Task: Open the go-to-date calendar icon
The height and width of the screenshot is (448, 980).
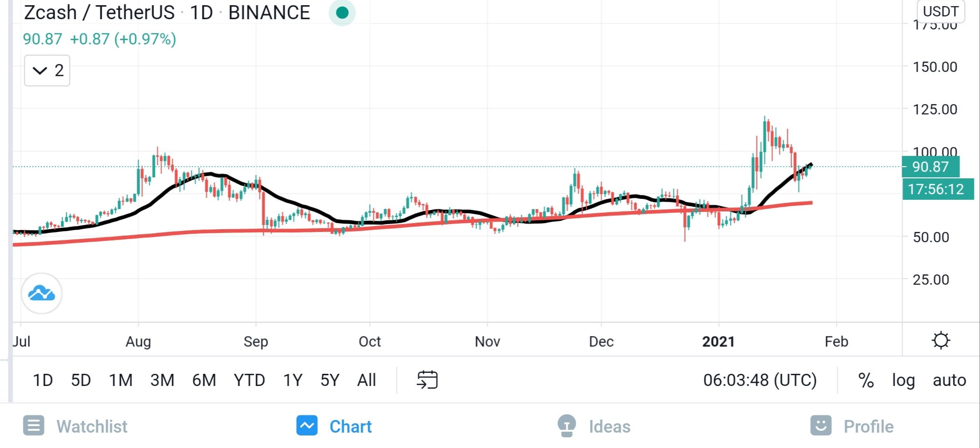Action: [x=427, y=380]
